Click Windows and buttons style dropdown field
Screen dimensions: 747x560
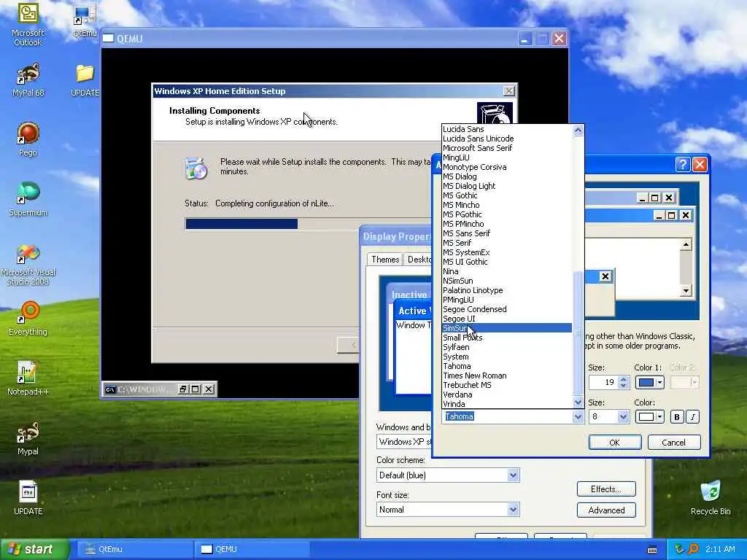404,442
